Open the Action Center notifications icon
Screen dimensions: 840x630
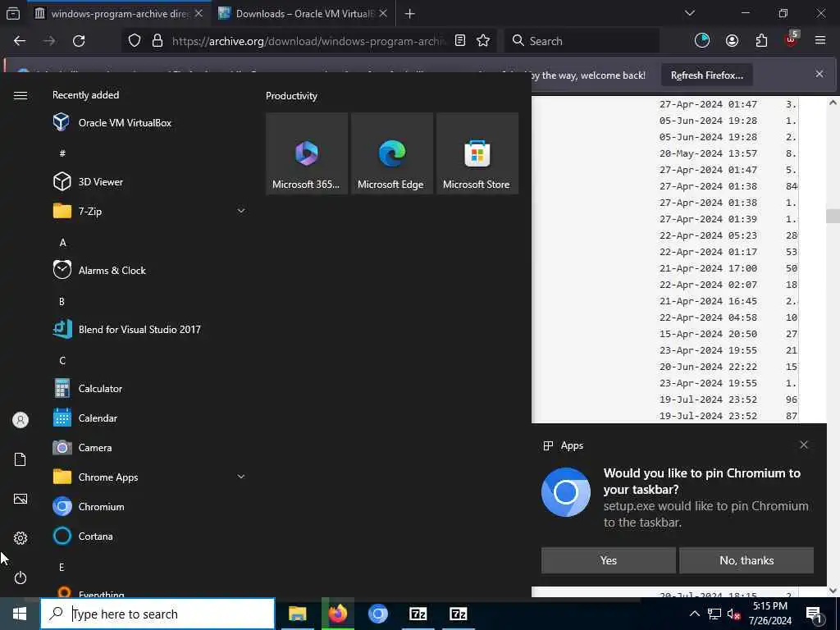[x=814, y=614]
